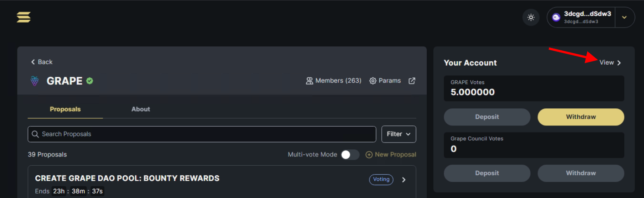Toggle the Multi-vote Mode switch

(350, 155)
